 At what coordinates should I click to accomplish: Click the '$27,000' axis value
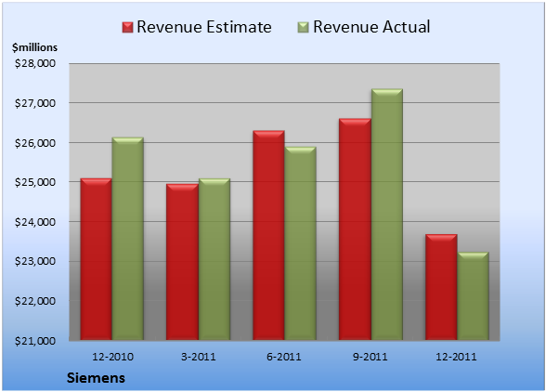35,103
